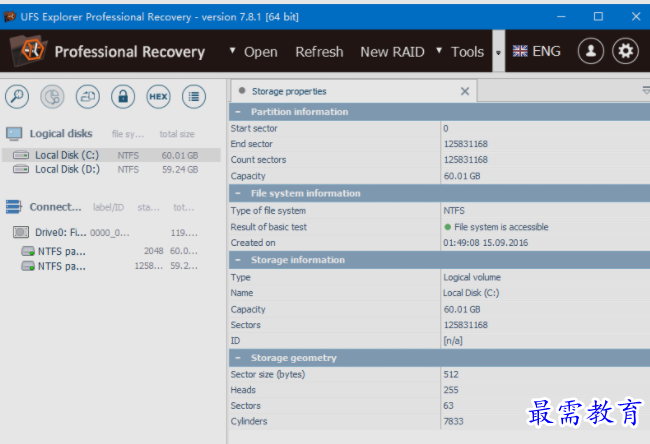650x444 pixels.
Task: Click the 59.2 GB NTFS partition icon
Action: [28, 266]
